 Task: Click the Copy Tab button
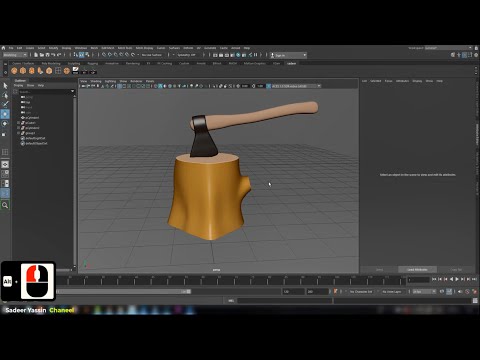[456, 269]
